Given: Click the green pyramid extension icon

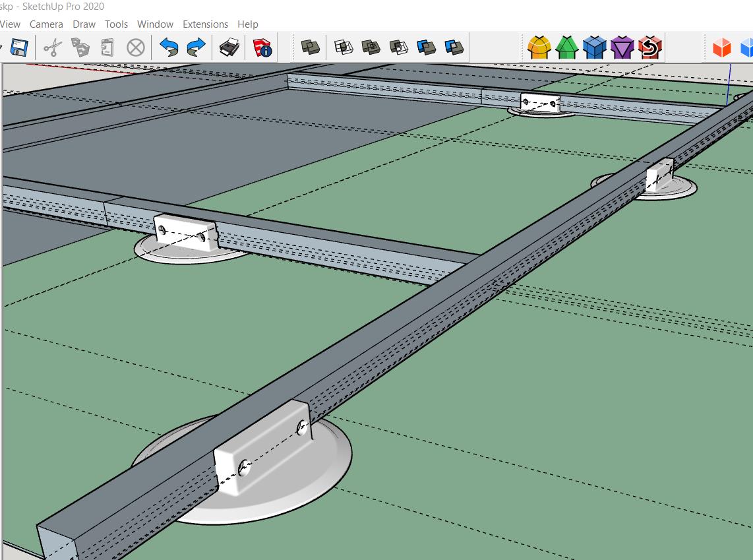Looking at the screenshot, I should pos(566,47).
